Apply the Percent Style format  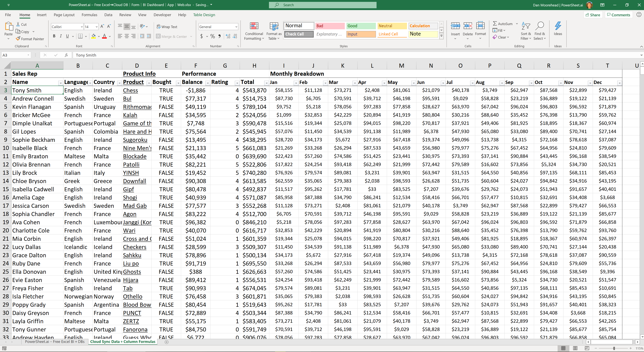(x=213, y=36)
